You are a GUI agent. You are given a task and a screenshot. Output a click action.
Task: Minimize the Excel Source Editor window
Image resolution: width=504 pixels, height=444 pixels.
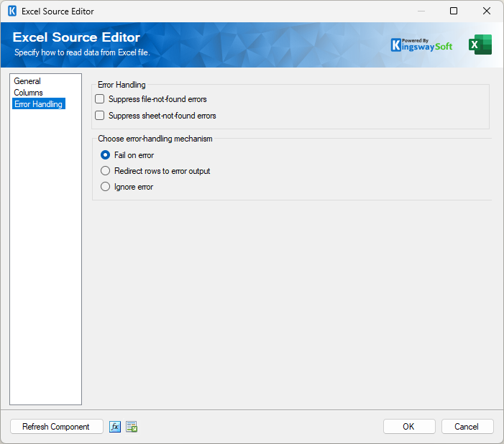[x=420, y=11]
